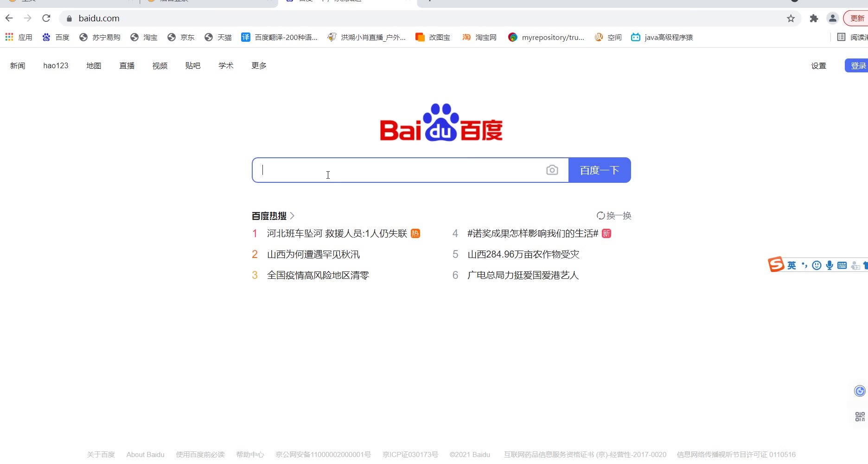Image resolution: width=868 pixels, height=464 pixels.
Task: Click the Baidu logo
Action: (x=441, y=122)
